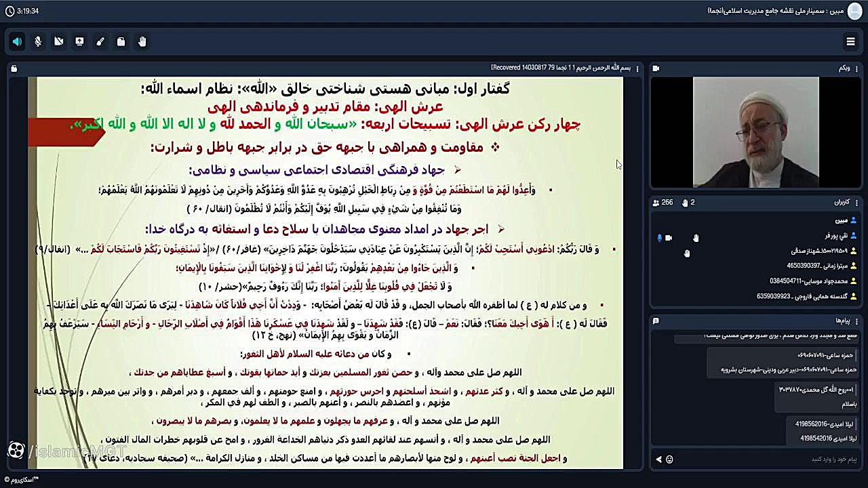Viewport: 868px width, 488px height.
Task: Click the اسکای‌روم logo in the footer
Action: pyautogui.click(x=21, y=480)
